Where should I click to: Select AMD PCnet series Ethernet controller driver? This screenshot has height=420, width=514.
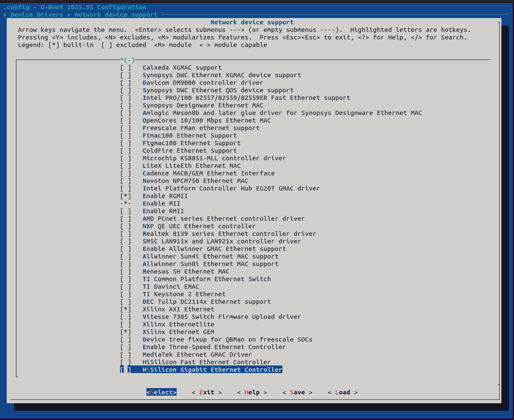click(224, 219)
